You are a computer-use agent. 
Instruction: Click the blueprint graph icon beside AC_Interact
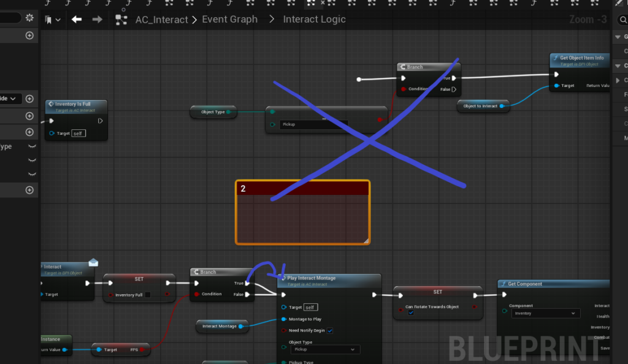121,20
